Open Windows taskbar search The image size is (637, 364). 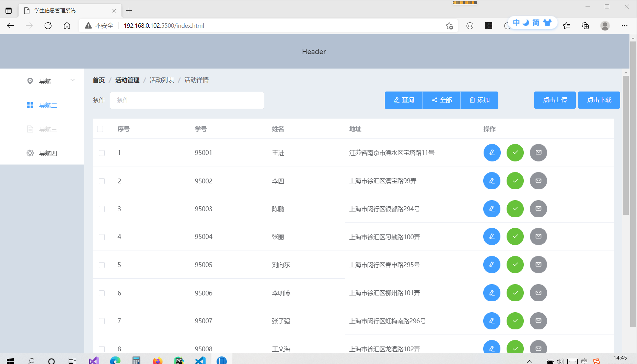click(x=31, y=361)
